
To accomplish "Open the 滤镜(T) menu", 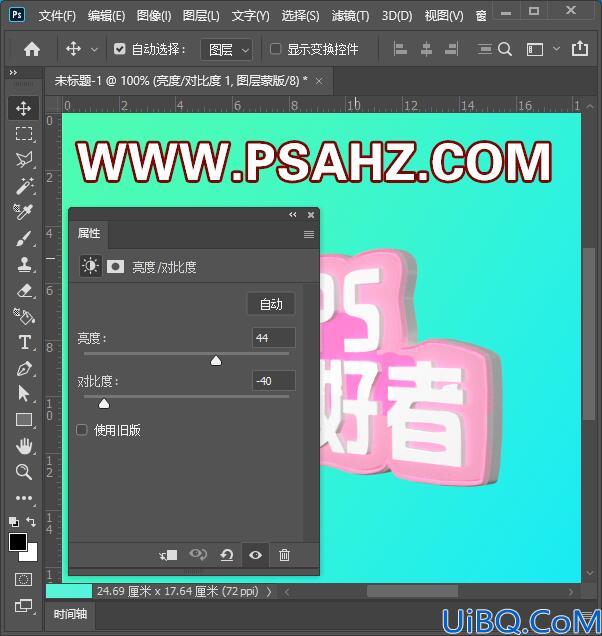I will pos(350,16).
